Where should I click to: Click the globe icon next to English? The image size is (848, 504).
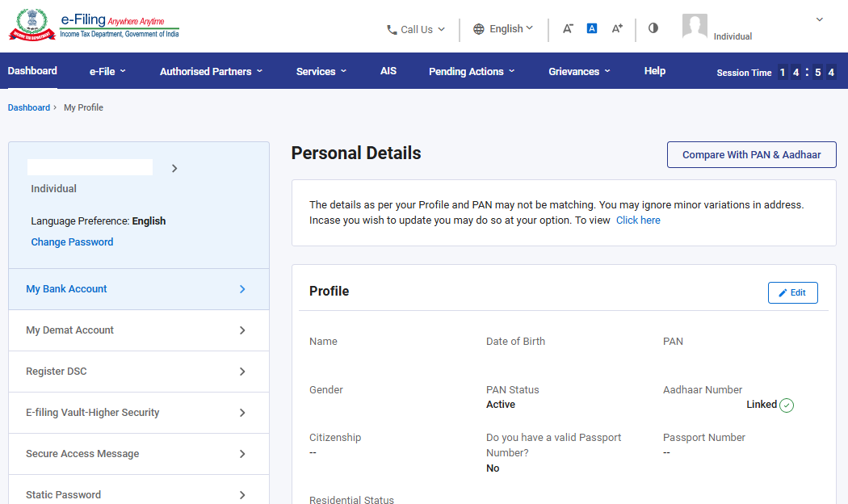(x=480, y=28)
